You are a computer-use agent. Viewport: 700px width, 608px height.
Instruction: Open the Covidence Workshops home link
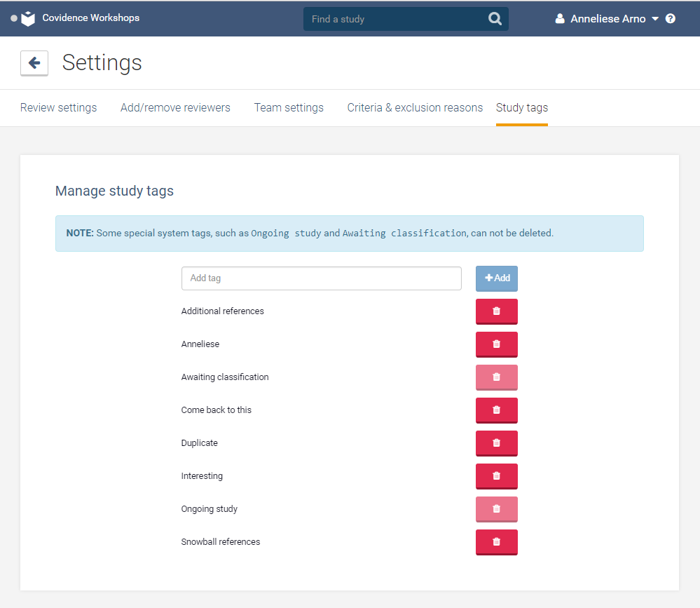tap(90, 18)
